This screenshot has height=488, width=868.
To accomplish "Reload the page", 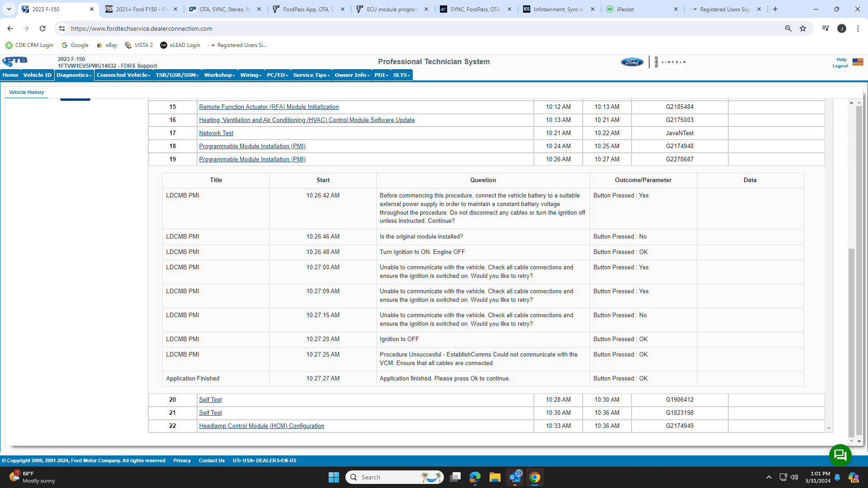I will (x=42, y=28).
